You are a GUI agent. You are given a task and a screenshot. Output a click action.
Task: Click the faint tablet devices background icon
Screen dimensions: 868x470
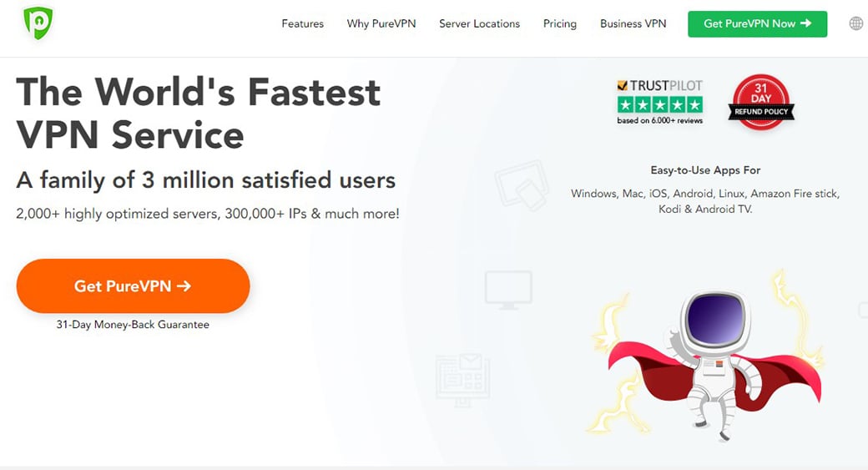[521, 184]
